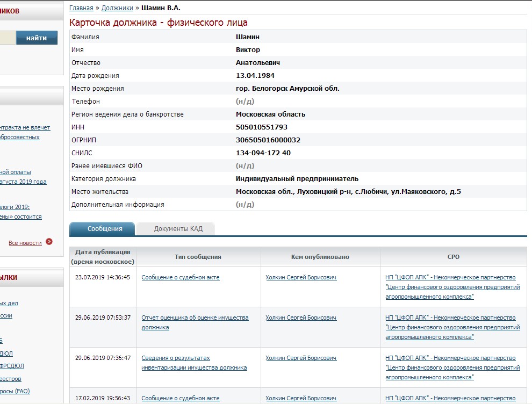Click the search input field left of найти
Screen dimensions: 532x404
click(x=8, y=38)
